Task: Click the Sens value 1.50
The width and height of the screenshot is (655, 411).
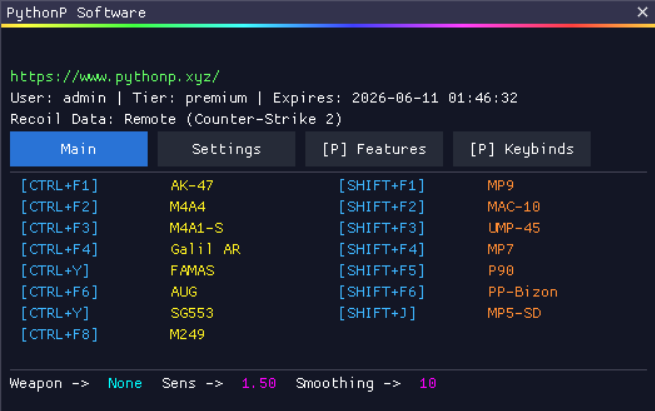Action: click(259, 383)
